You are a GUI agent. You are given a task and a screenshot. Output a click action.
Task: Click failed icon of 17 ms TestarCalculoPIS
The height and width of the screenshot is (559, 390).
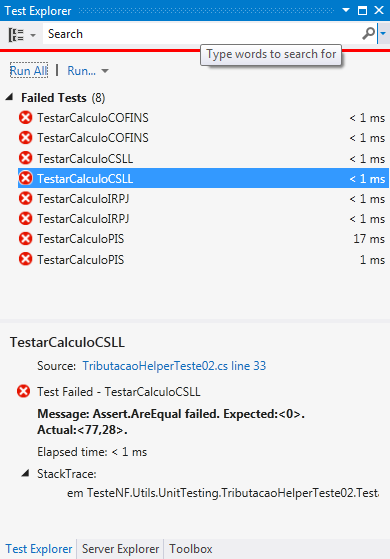[25, 239]
